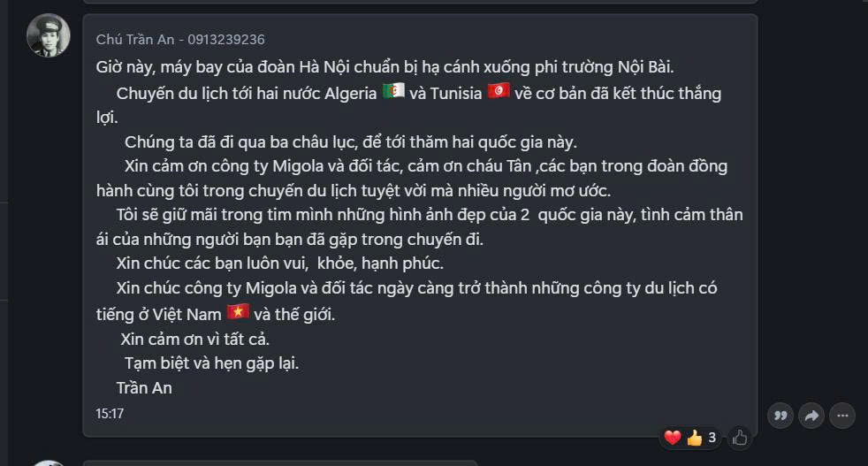868x466 pixels.
Task: React using the outlined thumbs-up button
Action: pos(740,439)
